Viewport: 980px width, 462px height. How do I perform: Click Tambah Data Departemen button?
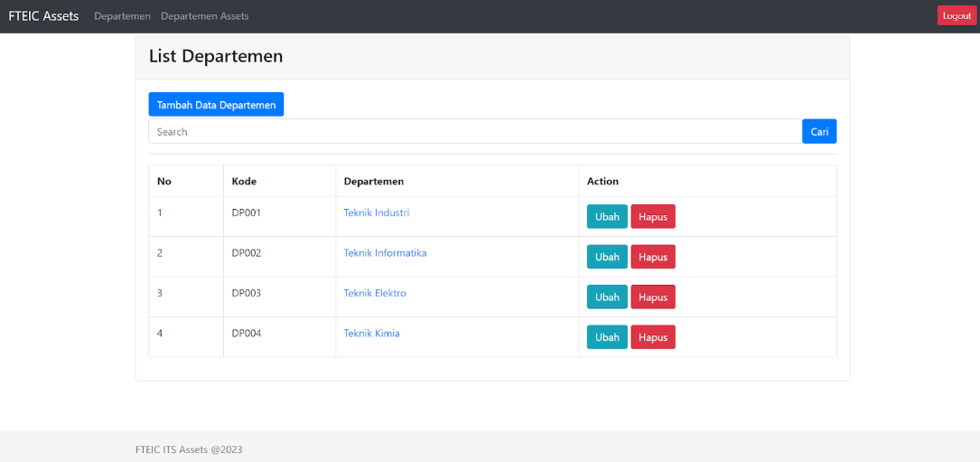tap(216, 105)
